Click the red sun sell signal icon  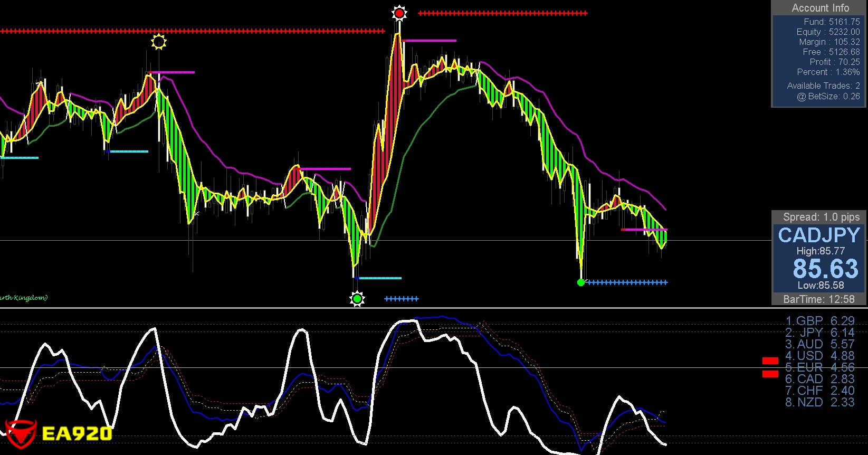click(x=399, y=13)
